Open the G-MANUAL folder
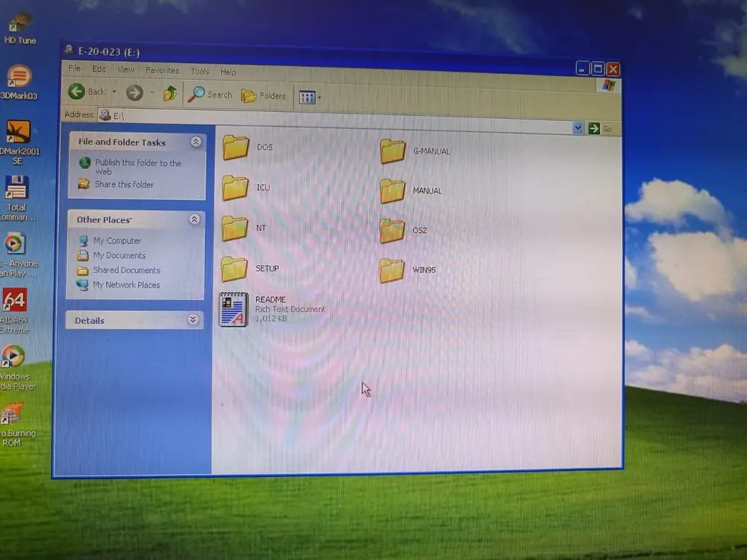 click(x=415, y=151)
